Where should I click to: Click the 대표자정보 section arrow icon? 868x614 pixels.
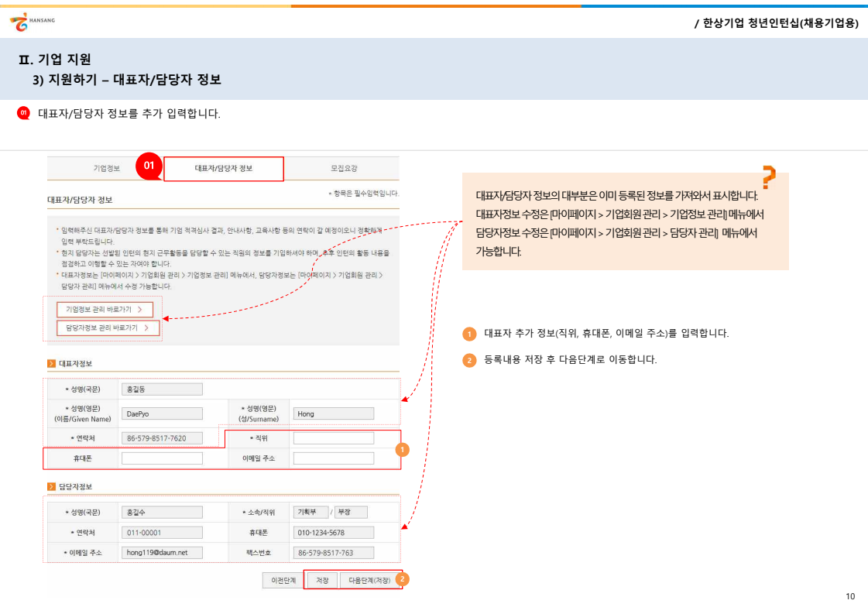coord(51,362)
